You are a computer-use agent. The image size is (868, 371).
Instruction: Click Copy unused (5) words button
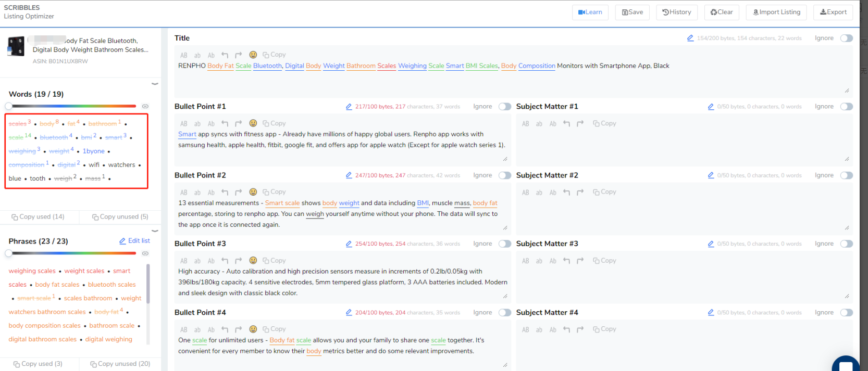[x=120, y=216]
